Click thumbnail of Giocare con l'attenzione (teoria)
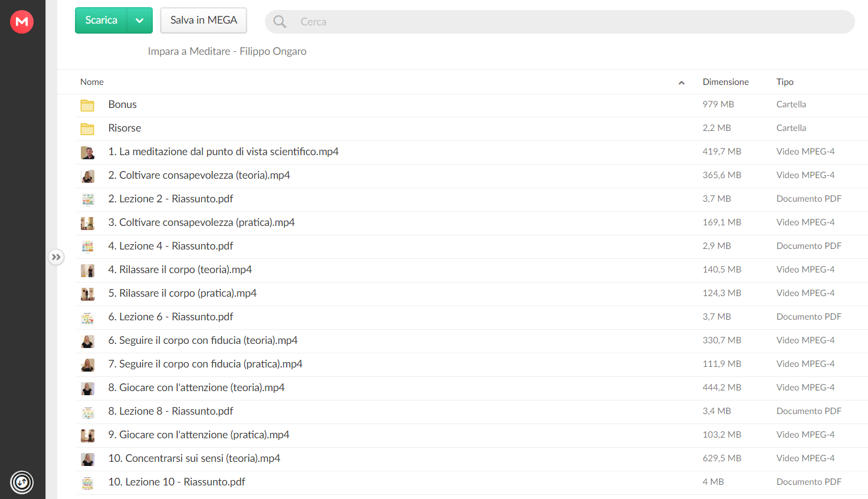 pyautogui.click(x=87, y=389)
